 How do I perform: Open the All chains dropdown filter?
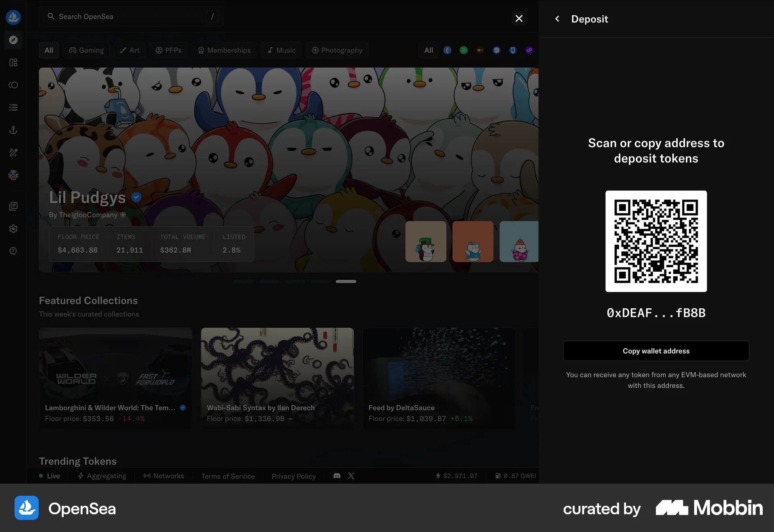click(x=429, y=50)
